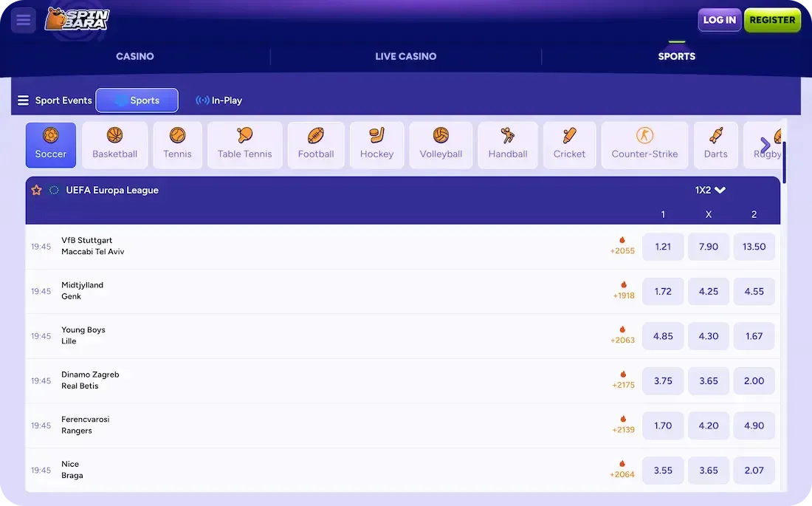
Task: Click the Log In button
Action: pos(719,20)
